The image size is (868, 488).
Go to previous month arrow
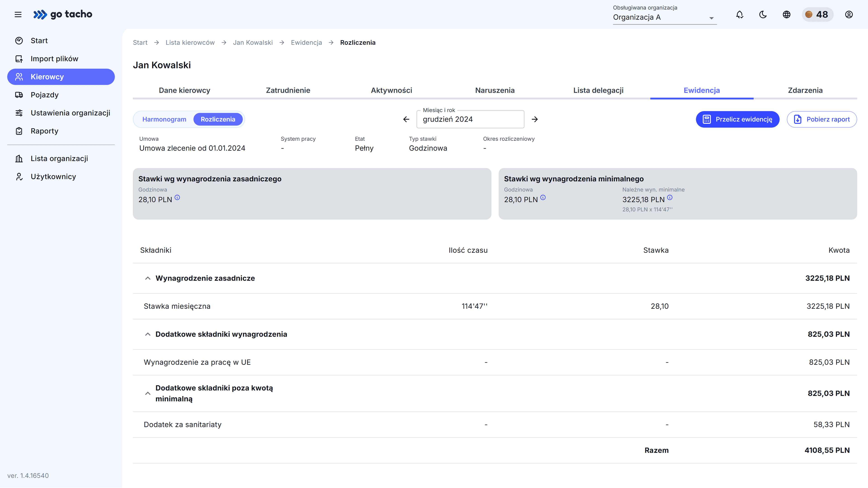pyautogui.click(x=406, y=119)
